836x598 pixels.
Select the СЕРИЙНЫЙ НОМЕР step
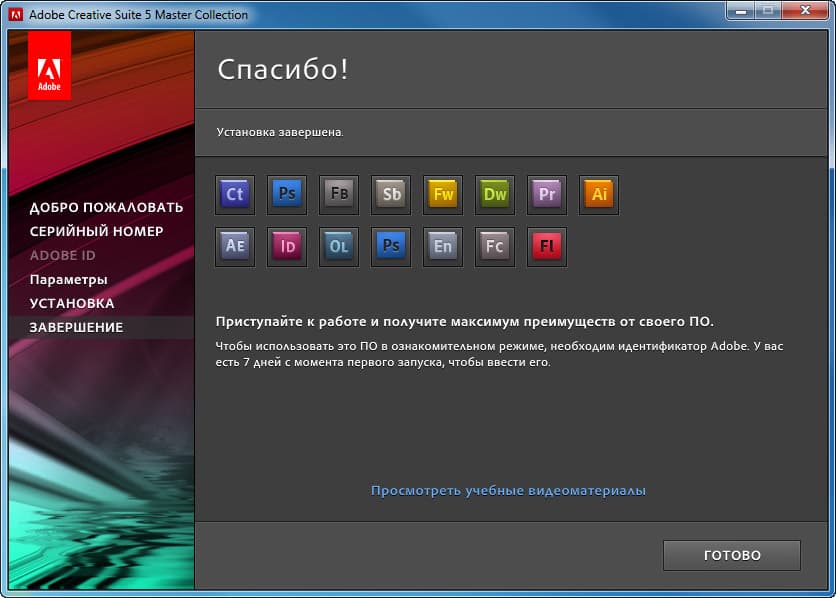[97, 231]
